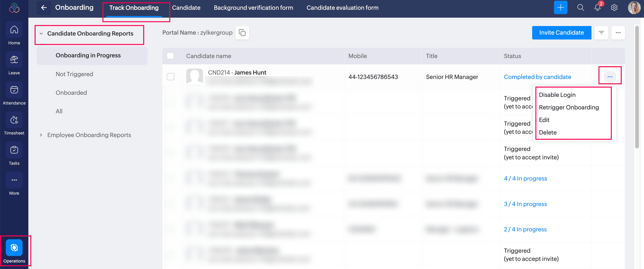The image size is (644, 269).
Task: Check the James Hunt row checkbox
Action: (x=170, y=77)
